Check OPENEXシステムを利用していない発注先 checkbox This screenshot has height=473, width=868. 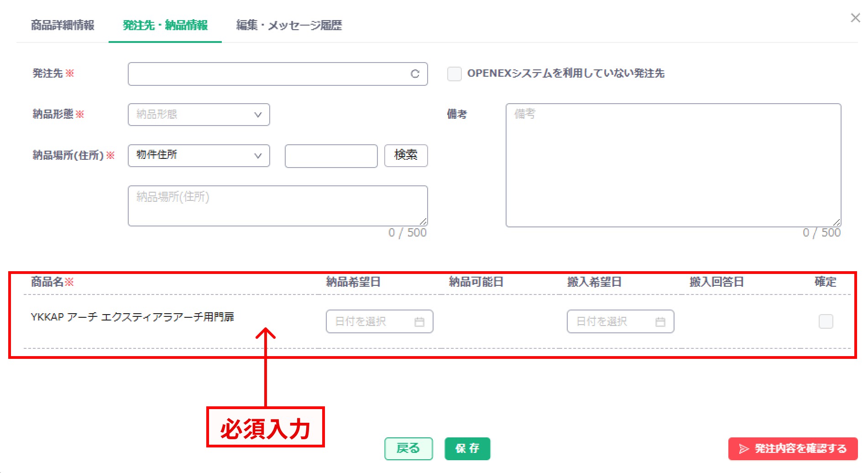454,74
